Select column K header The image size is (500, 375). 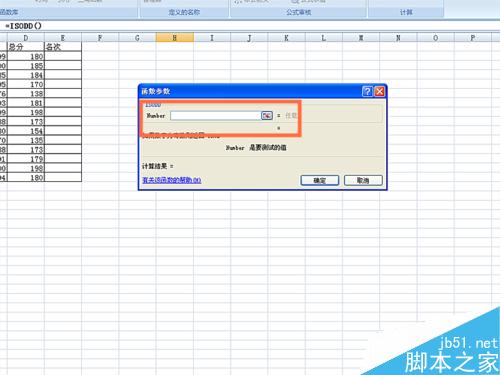pos(286,38)
